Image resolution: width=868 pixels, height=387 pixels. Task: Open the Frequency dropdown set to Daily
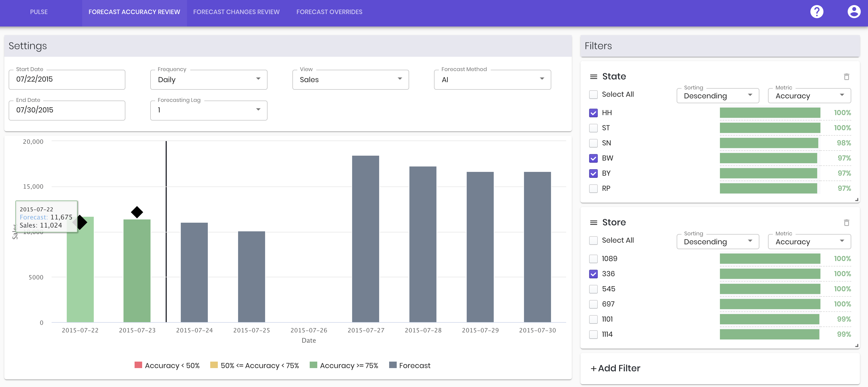point(209,79)
